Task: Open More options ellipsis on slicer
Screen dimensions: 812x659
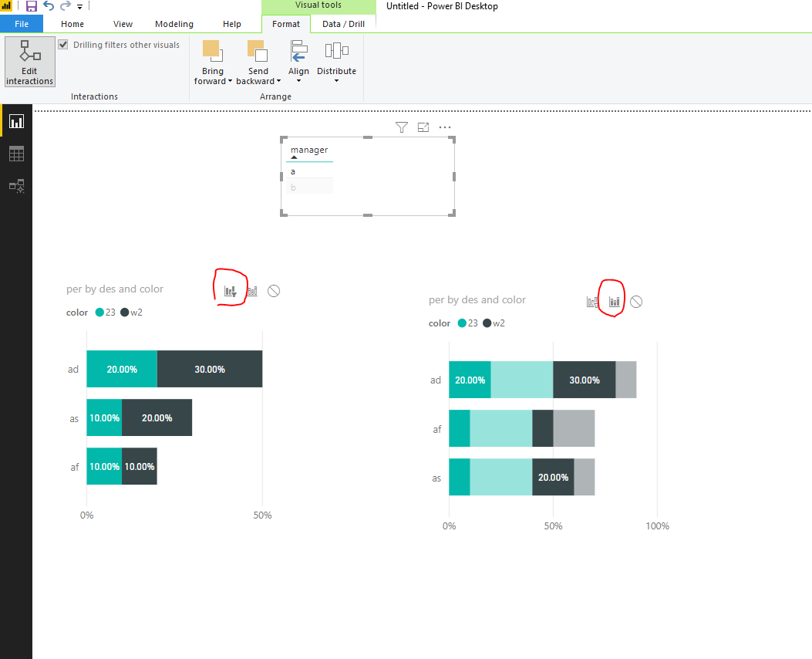Action: (x=445, y=127)
